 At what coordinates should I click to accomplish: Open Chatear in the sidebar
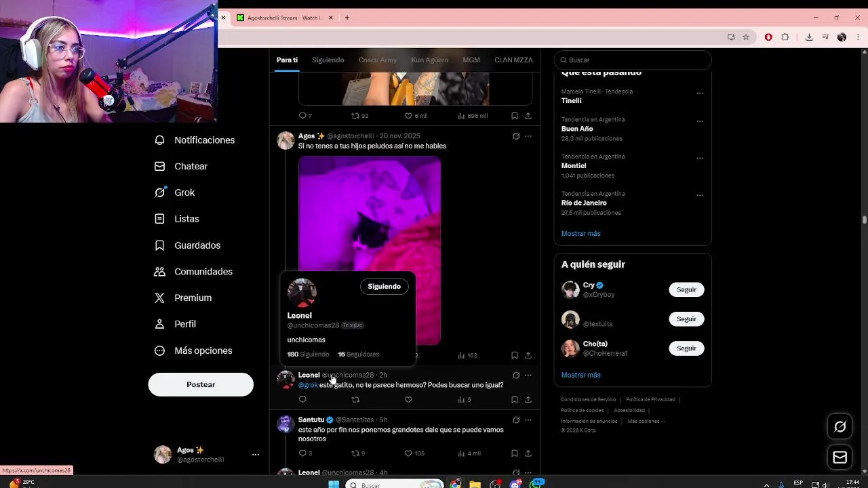tap(180, 166)
